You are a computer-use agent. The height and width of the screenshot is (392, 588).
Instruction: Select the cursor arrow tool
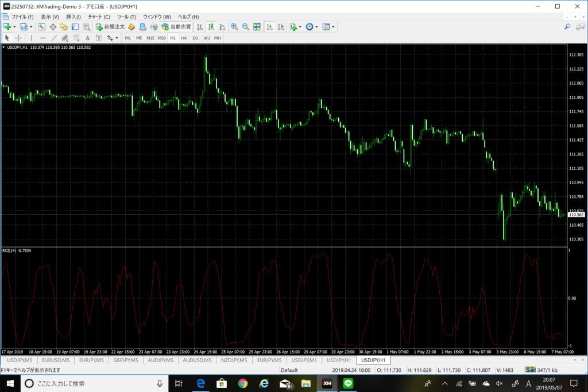[7, 38]
